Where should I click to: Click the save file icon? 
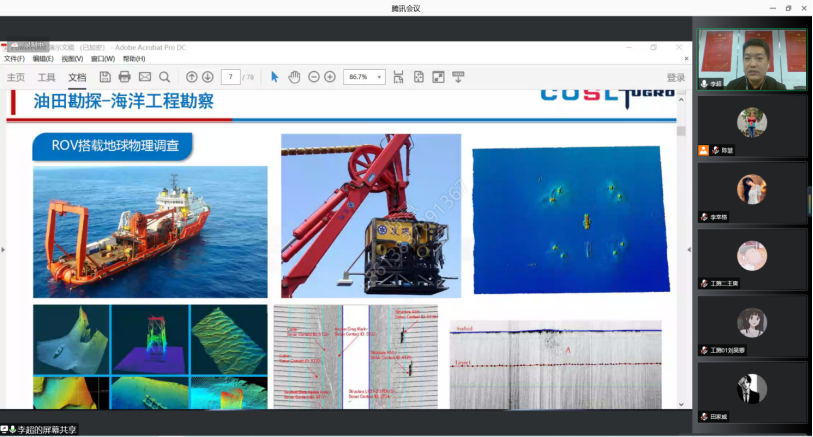[x=105, y=77]
